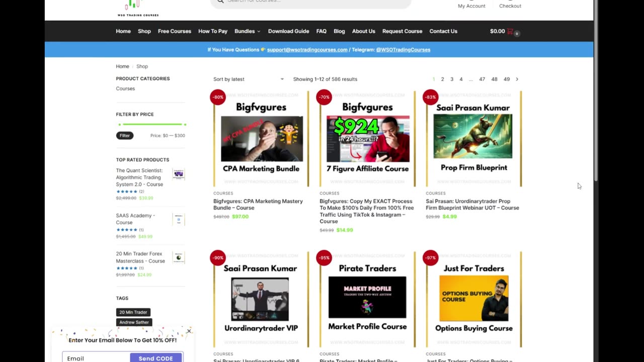This screenshot has height=362, width=644.
Task: Open Quant Scientist product thumbnail
Action: point(179,174)
